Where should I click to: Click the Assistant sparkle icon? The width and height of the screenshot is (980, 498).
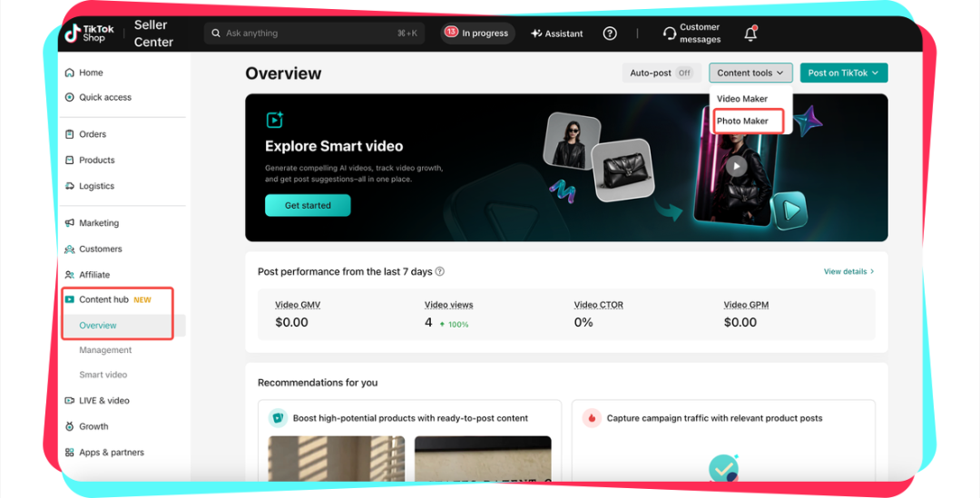point(536,34)
